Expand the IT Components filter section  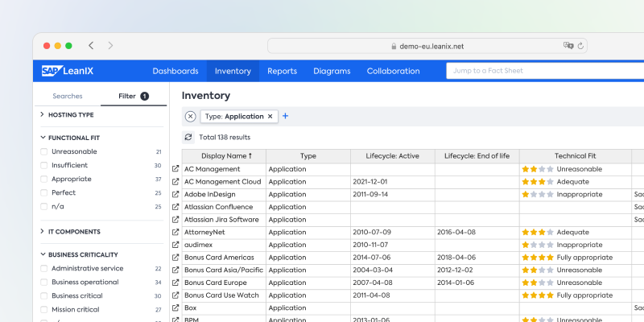coord(70,232)
